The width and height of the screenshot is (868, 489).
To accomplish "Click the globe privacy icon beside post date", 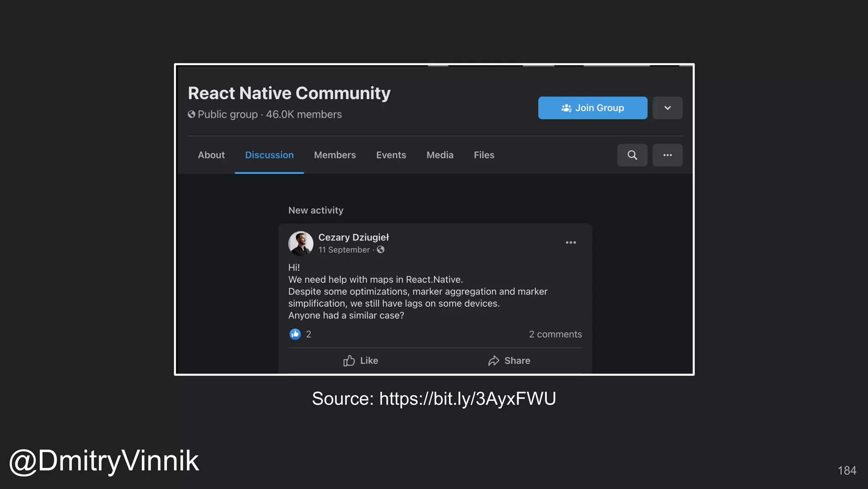I will pos(381,250).
